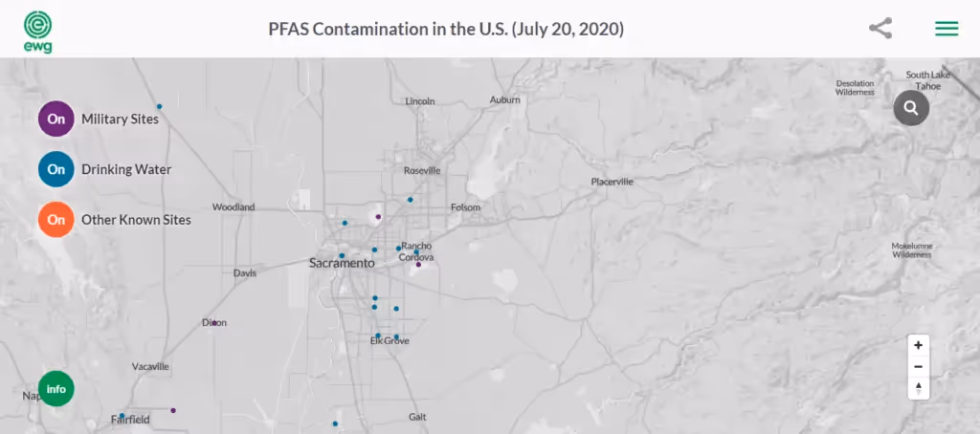
Task: Click the Other Known Sites label
Action: [x=136, y=220]
